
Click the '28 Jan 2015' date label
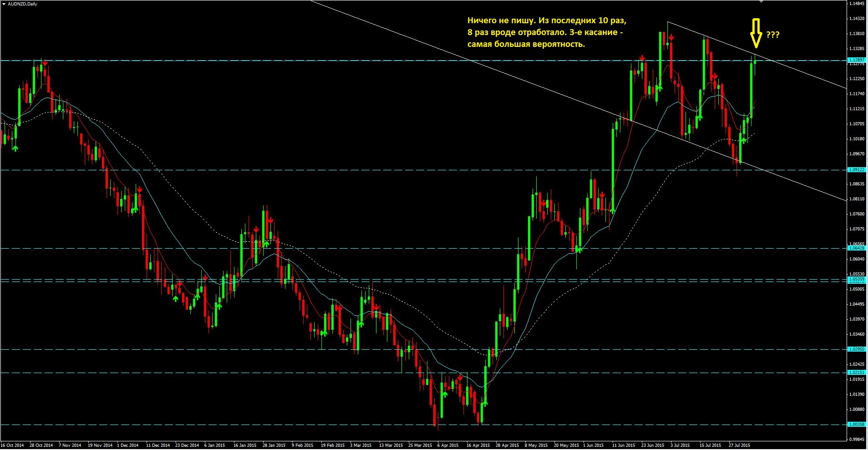click(x=274, y=445)
